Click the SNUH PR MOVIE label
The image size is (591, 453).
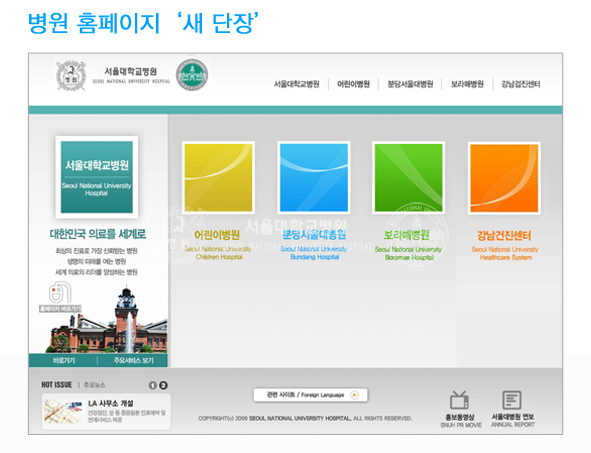pyautogui.click(x=461, y=425)
